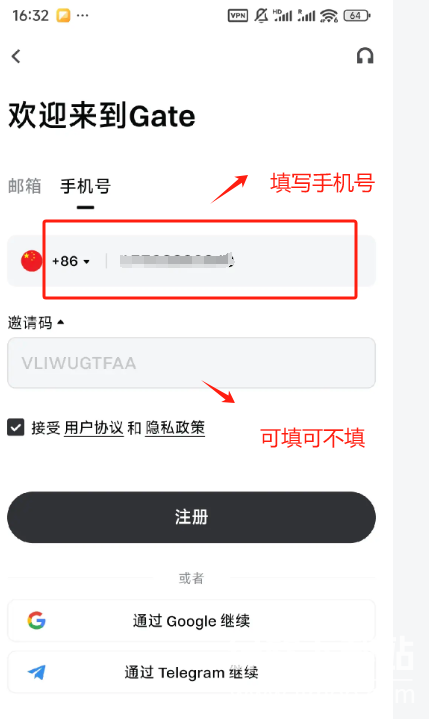Open customer support headset icon

(x=365, y=56)
